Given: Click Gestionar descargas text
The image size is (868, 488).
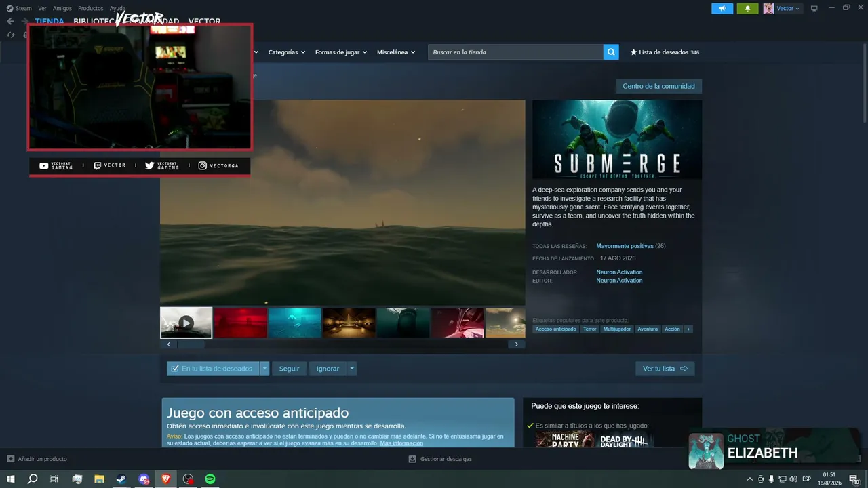Looking at the screenshot, I should point(446,459).
